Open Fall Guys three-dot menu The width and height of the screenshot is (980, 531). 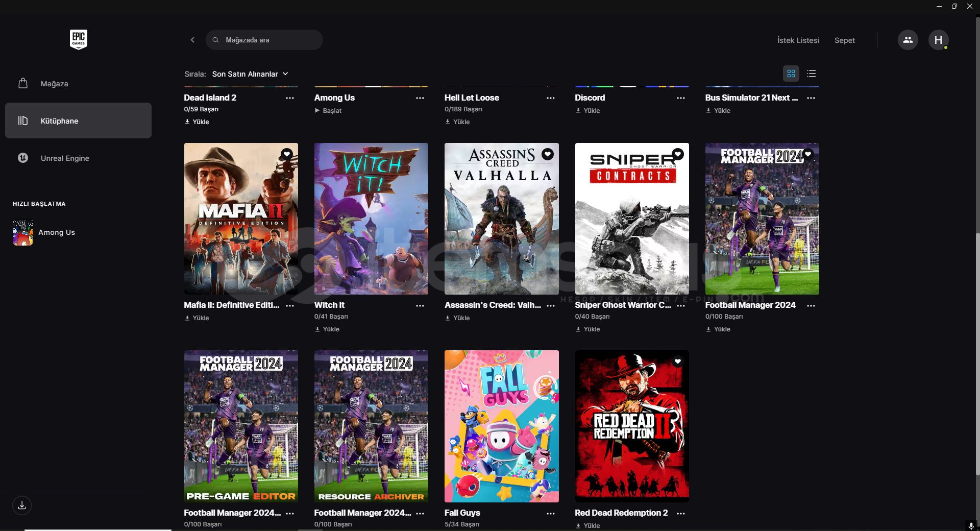click(551, 513)
